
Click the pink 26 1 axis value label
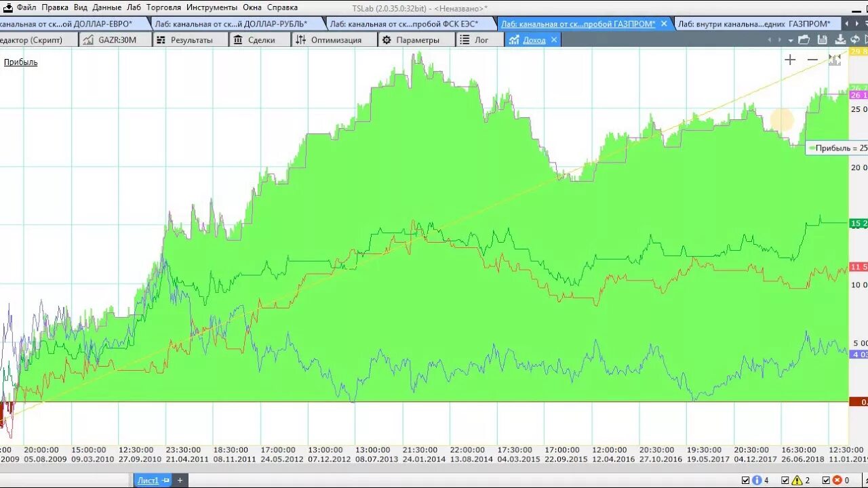point(859,96)
